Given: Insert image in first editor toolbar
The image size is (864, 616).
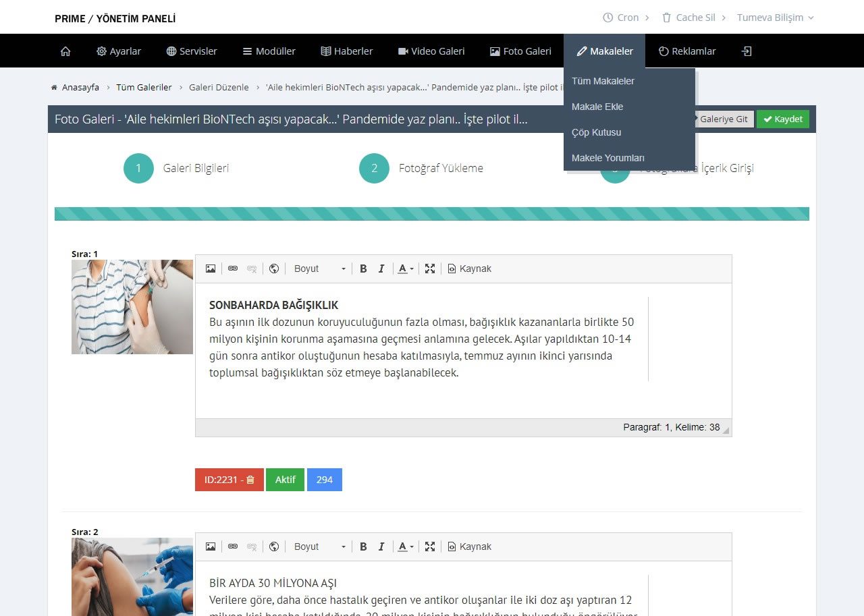Looking at the screenshot, I should (211, 269).
